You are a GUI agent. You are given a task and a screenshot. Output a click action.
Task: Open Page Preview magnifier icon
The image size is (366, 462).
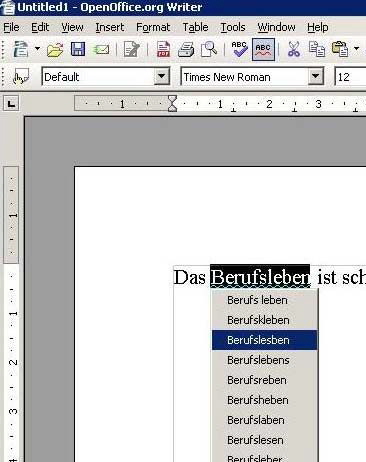point(209,49)
